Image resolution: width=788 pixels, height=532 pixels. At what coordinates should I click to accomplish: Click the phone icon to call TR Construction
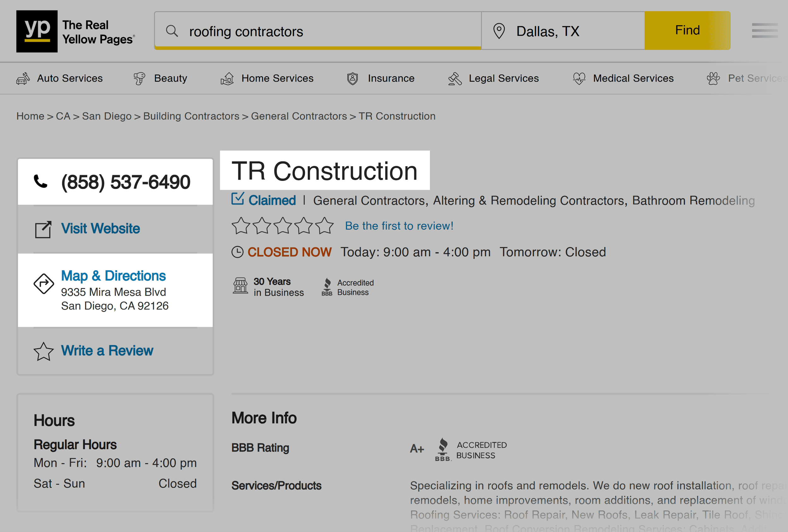pos(40,182)
